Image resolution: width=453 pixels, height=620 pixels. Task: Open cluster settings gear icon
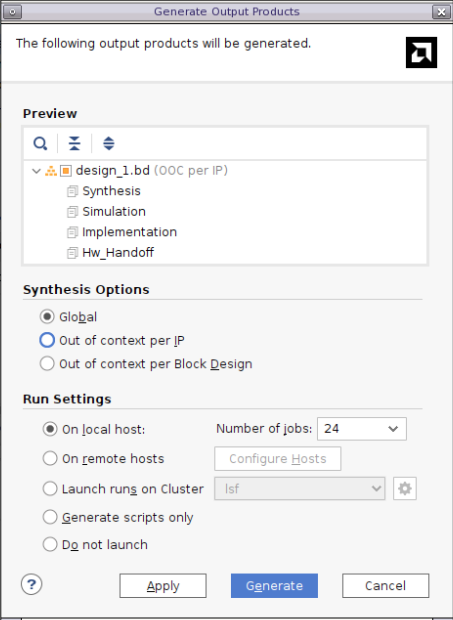405,489
